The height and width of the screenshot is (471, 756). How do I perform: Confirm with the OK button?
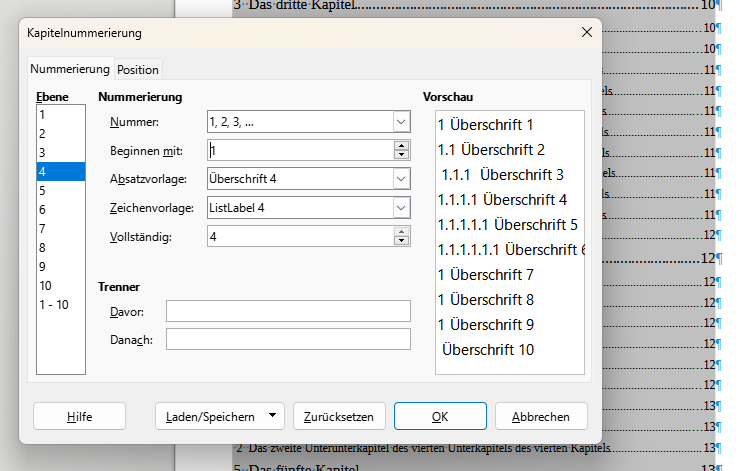click(440, 416)
